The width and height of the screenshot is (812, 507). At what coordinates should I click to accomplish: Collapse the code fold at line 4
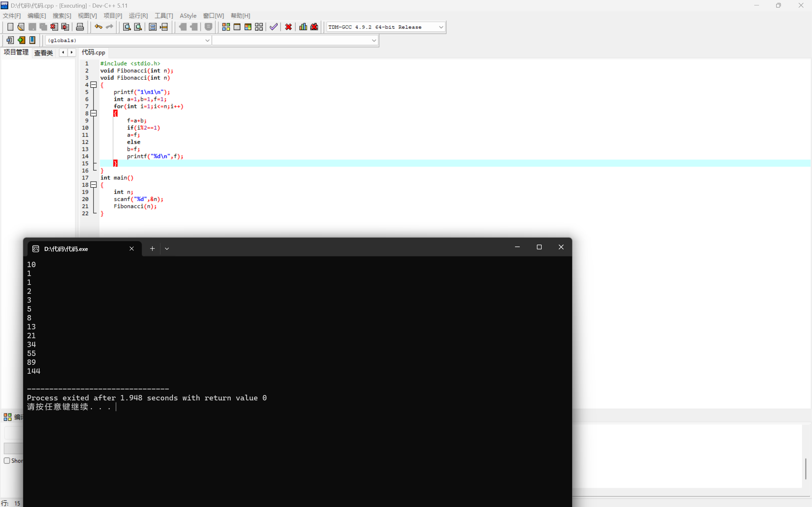coord(94,85)
